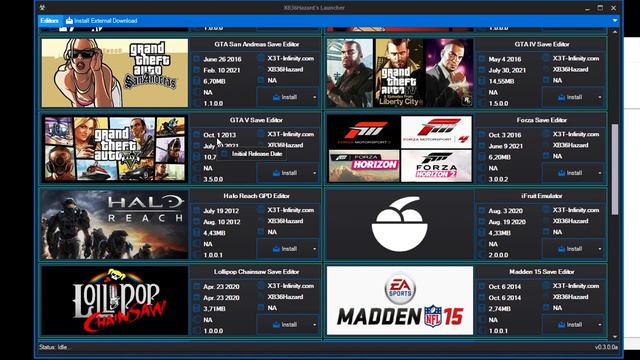
Task: Click the GTA San Andreas cover thumbnail
Action: click(x=115, y=73)
